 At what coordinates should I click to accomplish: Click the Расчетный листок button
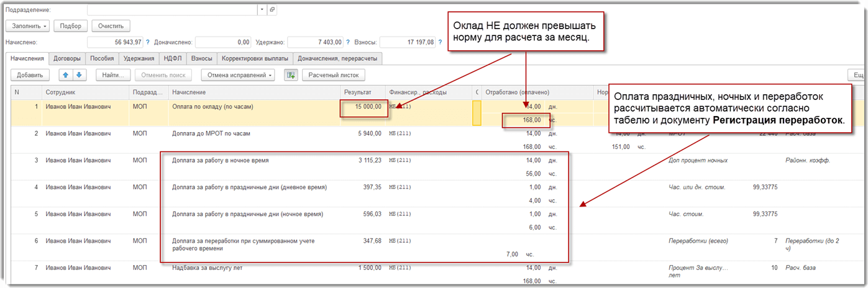click(x=334, y=75)
